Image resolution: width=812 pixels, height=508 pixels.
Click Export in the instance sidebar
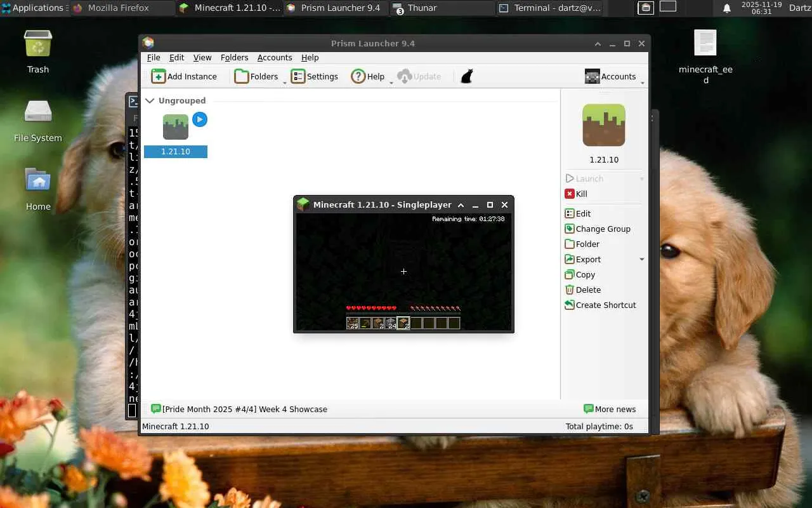582,259
